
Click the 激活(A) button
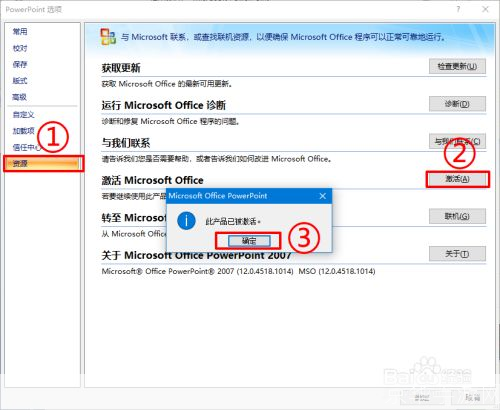click(x=458, y=179)
